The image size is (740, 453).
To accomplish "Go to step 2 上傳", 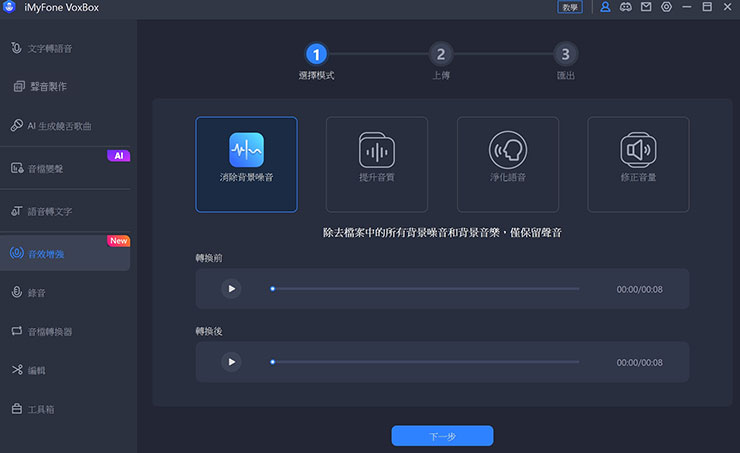I will tap(441, 54).
